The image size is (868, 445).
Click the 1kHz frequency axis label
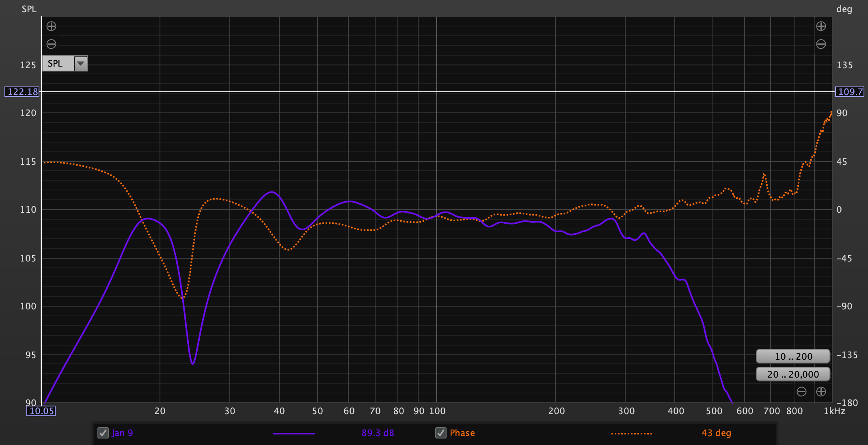pyautogui.click(x=834, y=411)
